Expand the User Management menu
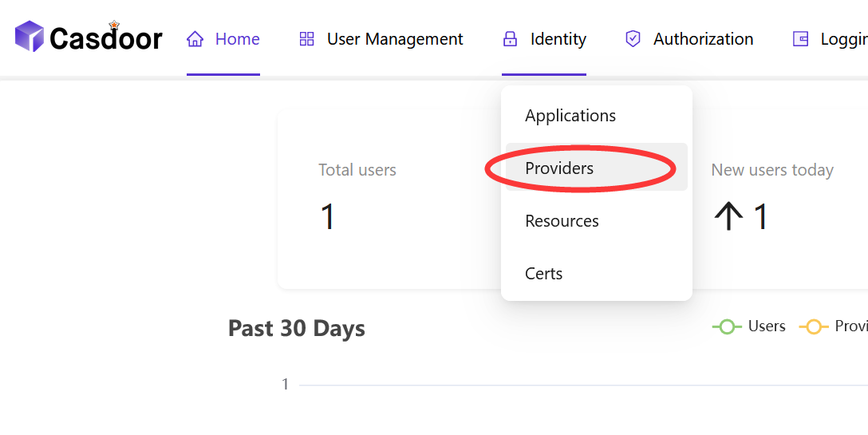 pyautogui.click(x=395, y=39)
